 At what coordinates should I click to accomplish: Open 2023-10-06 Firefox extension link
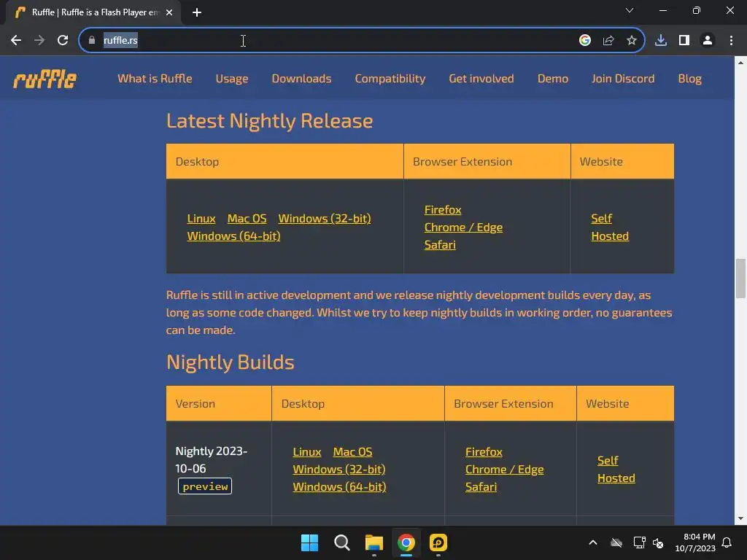pyautogui.click(x=484, y=452)
